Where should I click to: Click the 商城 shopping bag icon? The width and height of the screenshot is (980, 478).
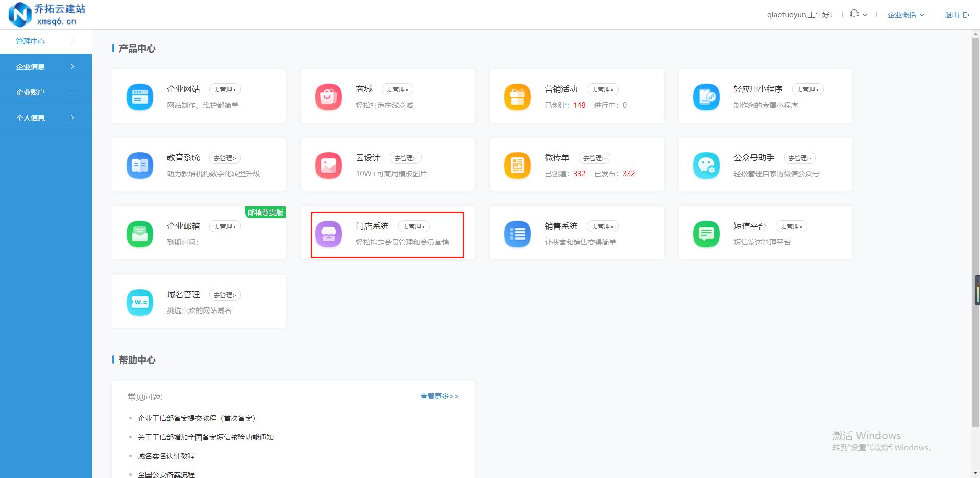pos(328,97)
